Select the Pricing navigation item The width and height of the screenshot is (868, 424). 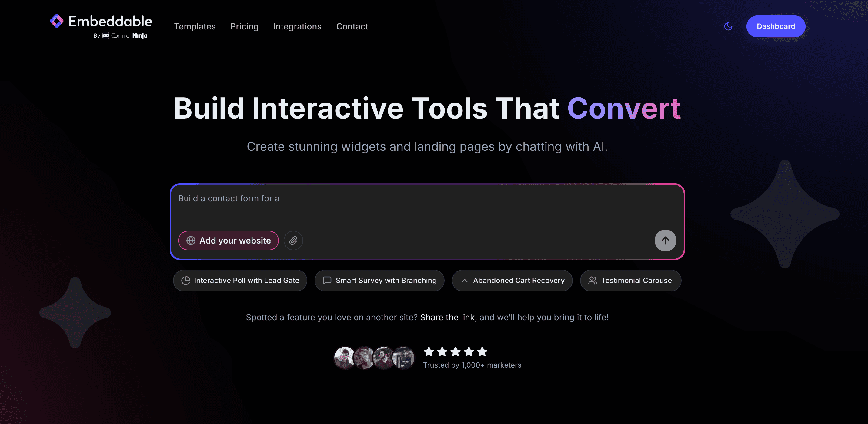coord(245,26)
